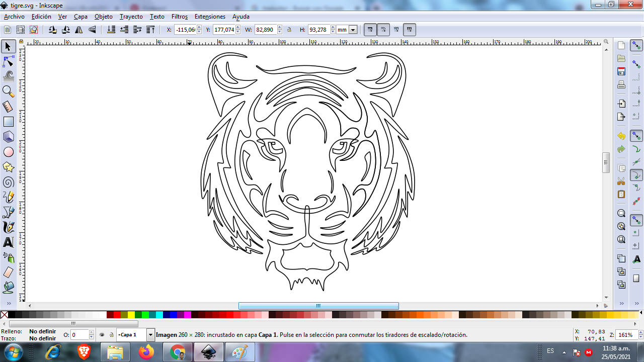This screenshot has width=644, height=362.
Task: Click the no-paint X swatch
Action: [4, 315]
